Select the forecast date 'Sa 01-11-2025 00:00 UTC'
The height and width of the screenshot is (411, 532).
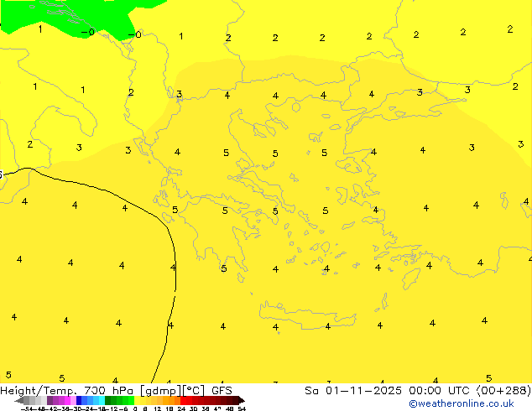tap(389, 391)
